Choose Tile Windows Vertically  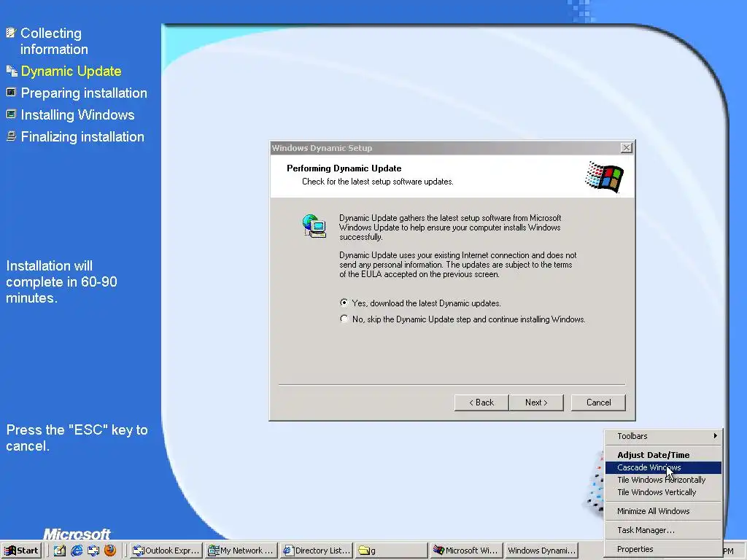point(663,492)
